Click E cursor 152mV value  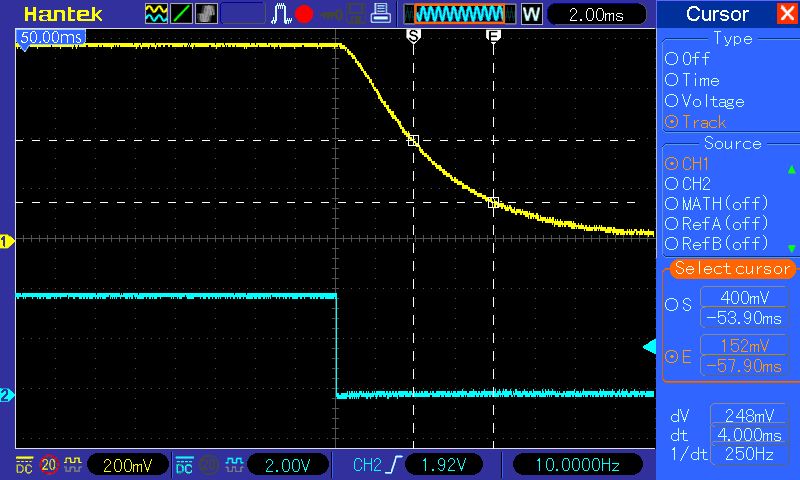point(744,345)
